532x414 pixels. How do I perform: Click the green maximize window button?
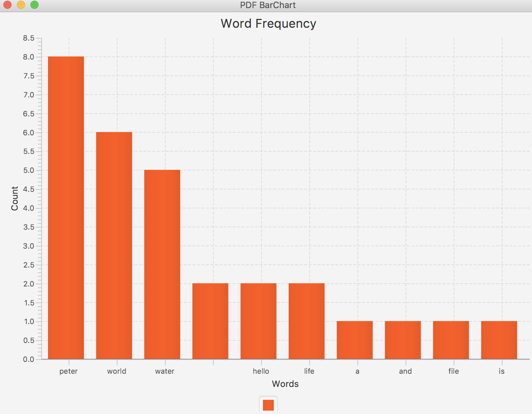pyautogui.click(x=34, y=5)
